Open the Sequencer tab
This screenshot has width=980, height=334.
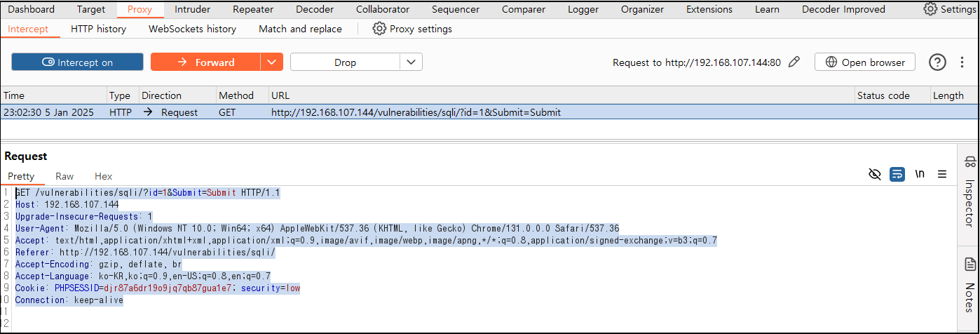[456, 9]
